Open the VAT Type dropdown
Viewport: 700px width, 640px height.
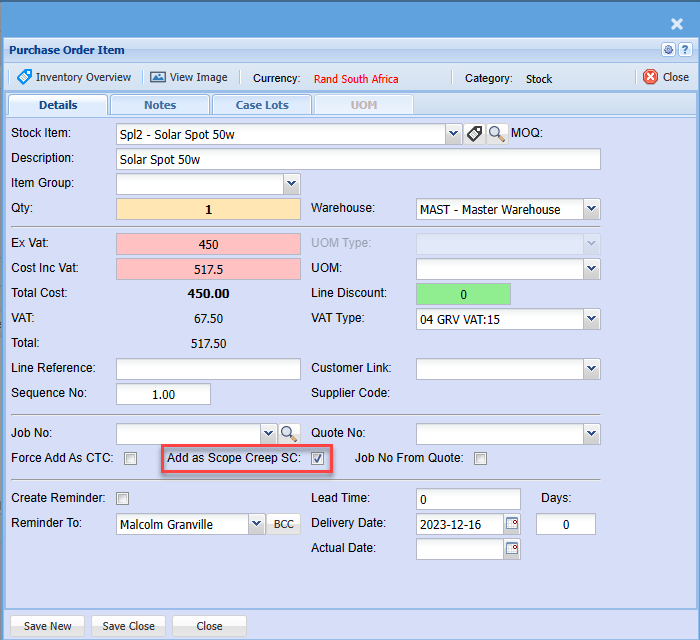click(591, 319)
